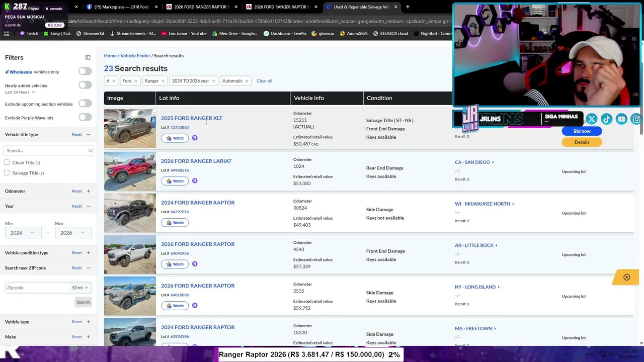Open the '50 mi' distance dropdown
Viewport: 644px width, 362px height.
(80, 288)
